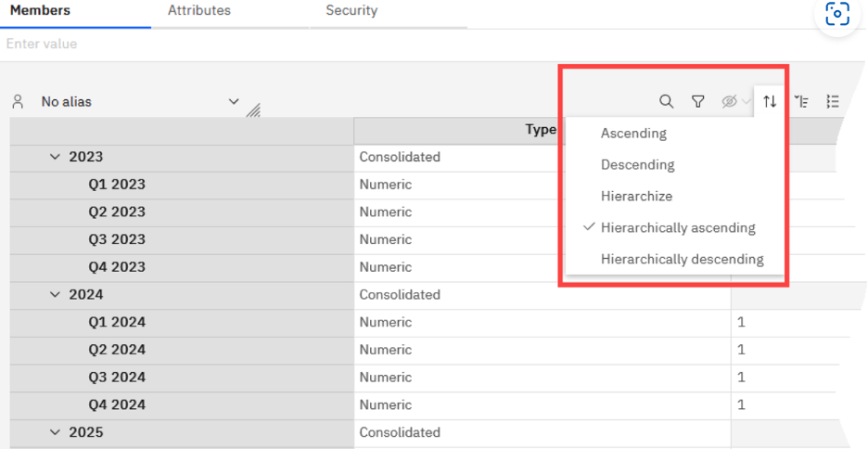Click the weight value 1 for Q3 2024
The width and height of the screenshot is (868, 449).
pyautogui.click(x=741, y=378)
